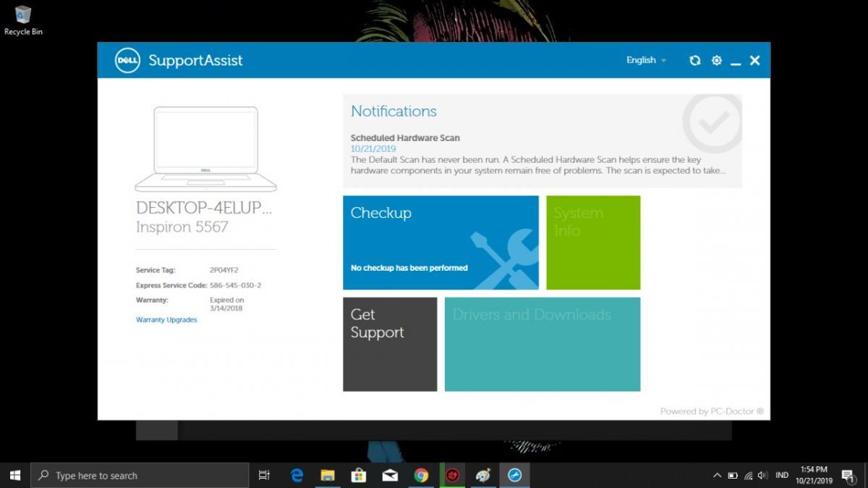The height and width of the screenshot is (488, 868).
Task: Launch Microsoft Edge from taskbar
Action: (x=297, y=476)
